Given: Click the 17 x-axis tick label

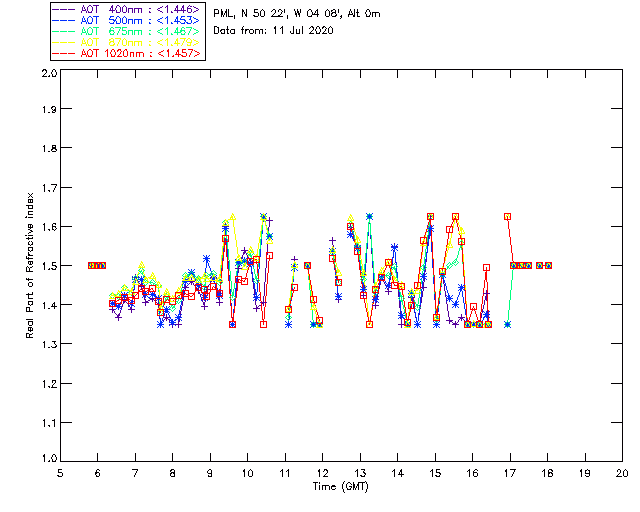Looking at the screenshot, I should click(x=510, y=473).
